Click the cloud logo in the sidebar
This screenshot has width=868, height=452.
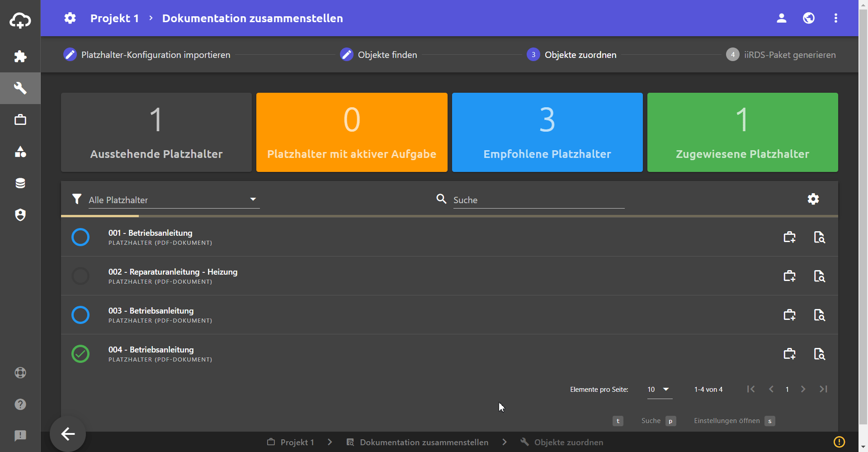[20, 20]
